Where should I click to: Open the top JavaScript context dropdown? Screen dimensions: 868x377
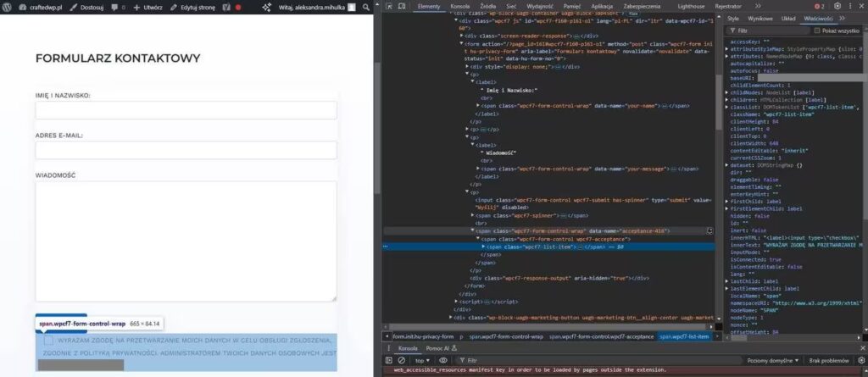point(422,360)
